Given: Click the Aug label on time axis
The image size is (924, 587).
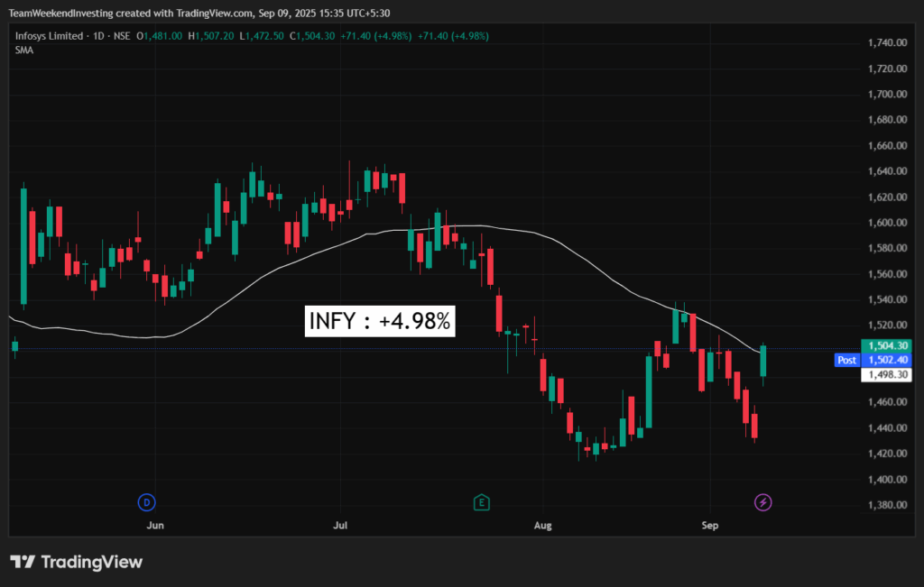Looking at the screenshot, I should point(542,525).
